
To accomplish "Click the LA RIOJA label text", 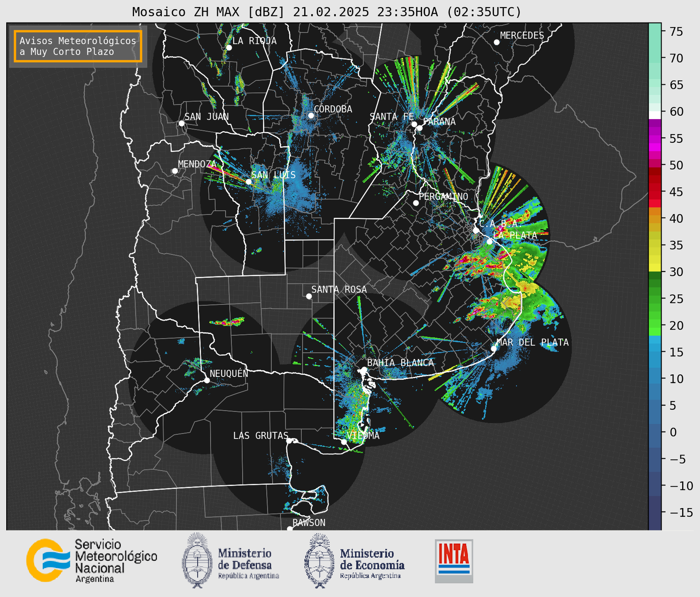I will click(254, 41).
